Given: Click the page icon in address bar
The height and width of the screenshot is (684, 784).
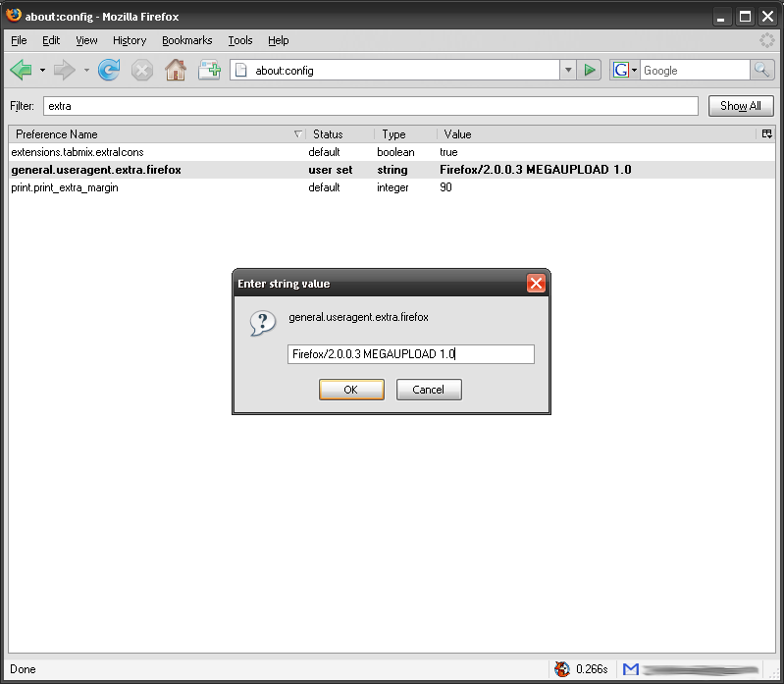Looking at the screenshot, I should pos(241,70).
